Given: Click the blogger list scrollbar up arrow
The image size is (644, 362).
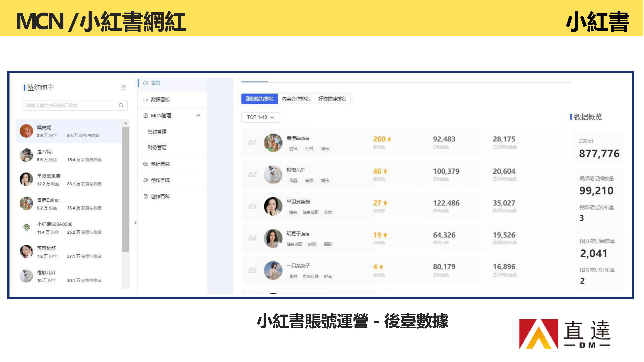Looking at the screenshot, I should click(x=126, y=123).
